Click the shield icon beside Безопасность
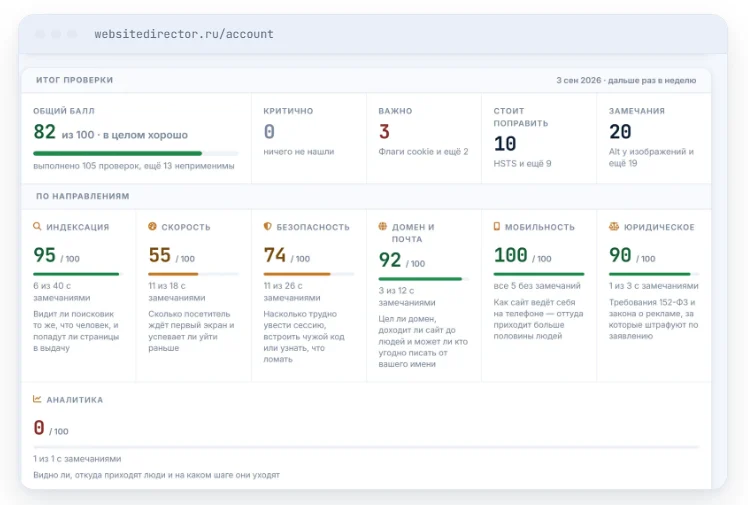 point(268,227)
